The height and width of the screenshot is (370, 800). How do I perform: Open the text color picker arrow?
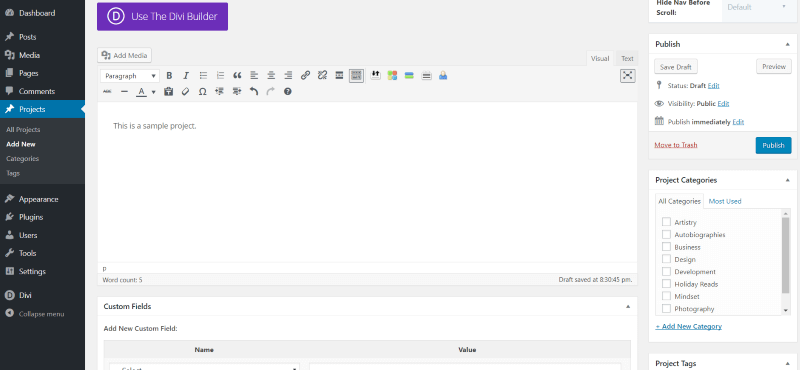pyautogui.click(x=153, y=92)
